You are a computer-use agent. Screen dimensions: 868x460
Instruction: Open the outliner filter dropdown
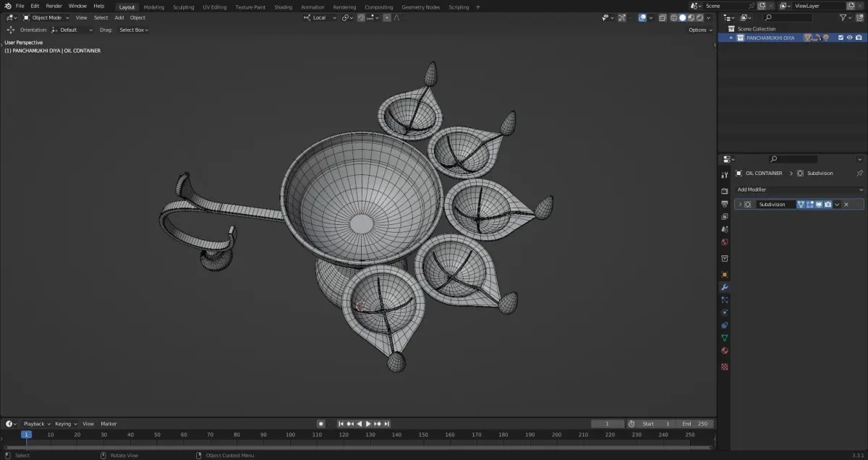(846, 17)
